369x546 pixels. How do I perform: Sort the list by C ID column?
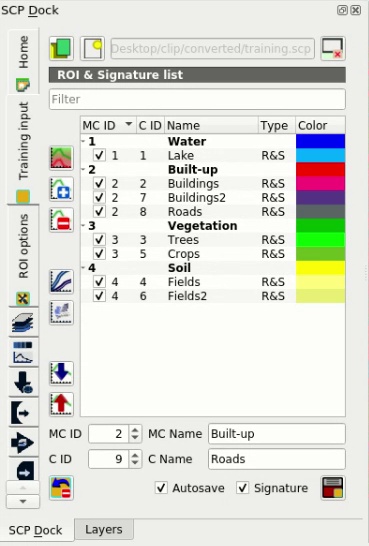pos(150,125)
